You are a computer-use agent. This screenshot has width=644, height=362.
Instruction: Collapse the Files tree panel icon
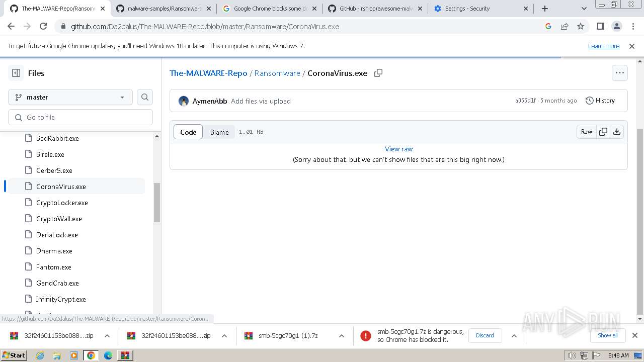pyautogui.click(x=16, y=73)
